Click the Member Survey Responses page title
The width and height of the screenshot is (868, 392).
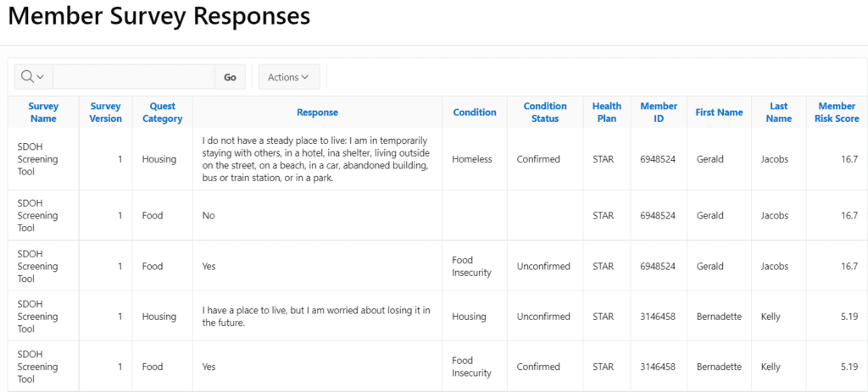[x=159, y=16]
